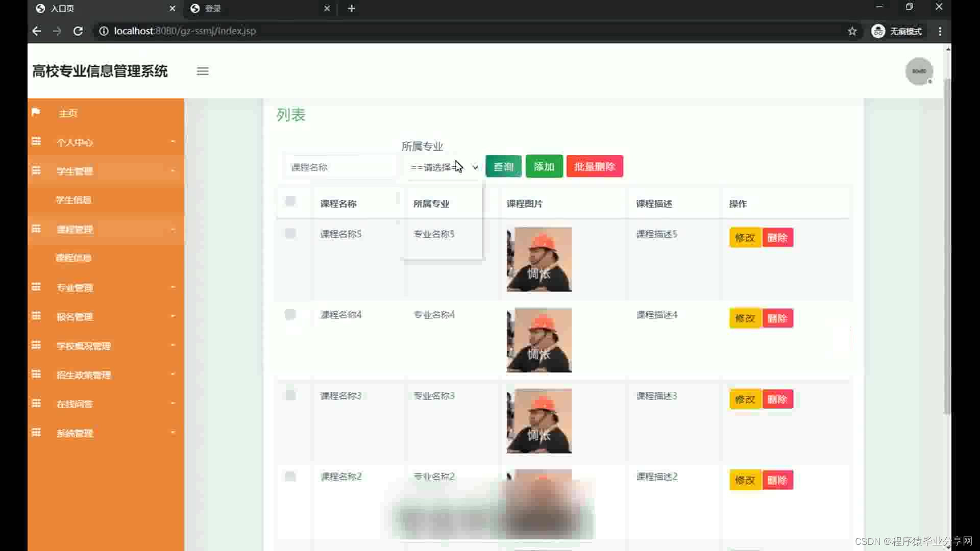Screen dimensions: 980x551
Task: Click the red 批量删除 button
Action: click(x=595, y=167)
